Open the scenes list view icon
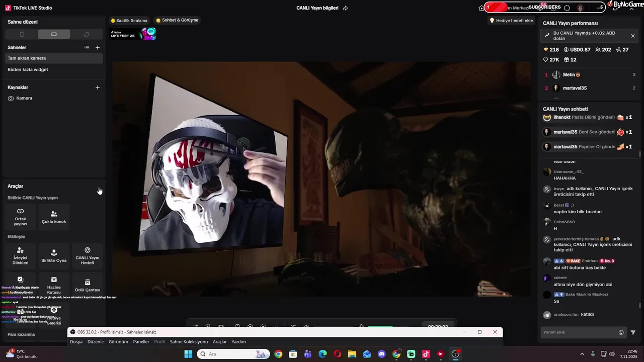This screenshot has height=362, width=644. point(87,48)
